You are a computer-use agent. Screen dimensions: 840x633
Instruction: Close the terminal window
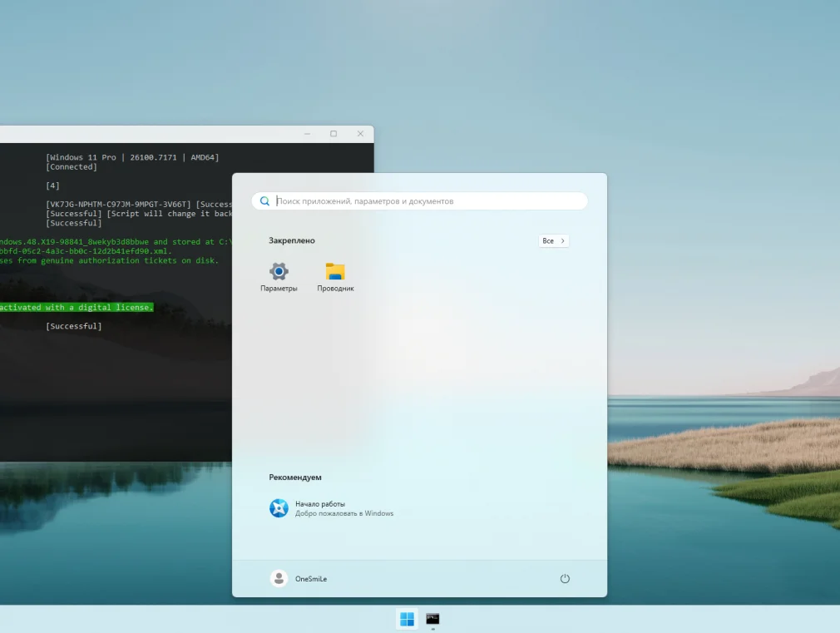coord(360,134)
